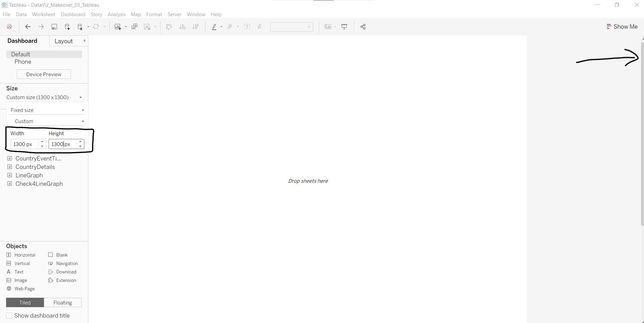Image resolution: width=644 pixels, height=323 pixels.
Task: Click the Share icon in toolbar
Action: click(363, 27)
